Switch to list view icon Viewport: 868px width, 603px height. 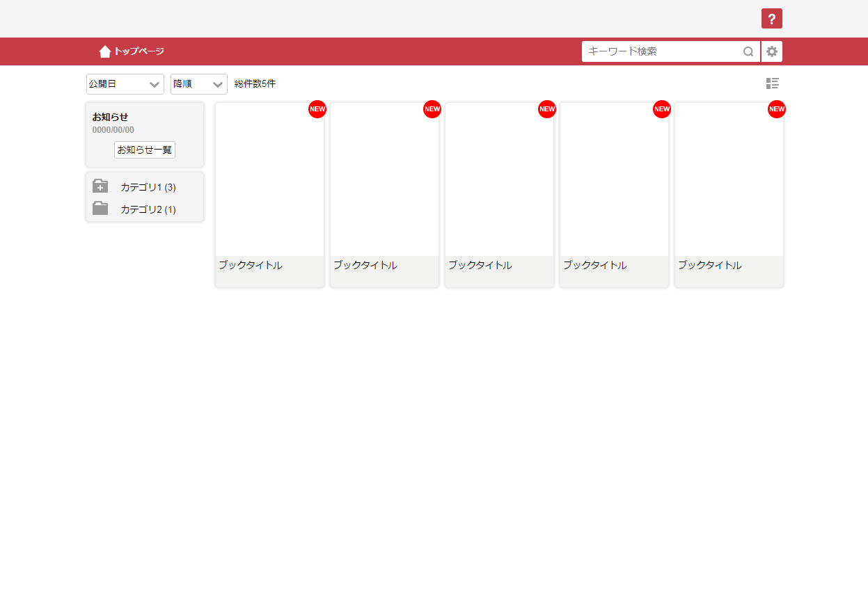(772, 83)
